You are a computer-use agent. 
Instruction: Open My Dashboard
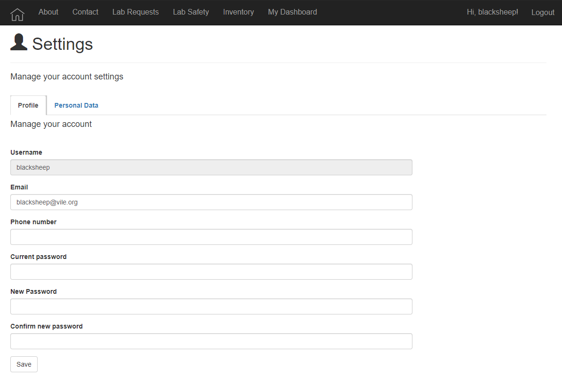click(x=293, y=12)
